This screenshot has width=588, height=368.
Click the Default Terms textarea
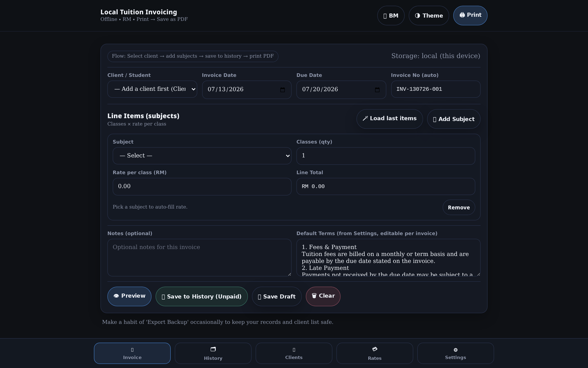click(388, 258)
